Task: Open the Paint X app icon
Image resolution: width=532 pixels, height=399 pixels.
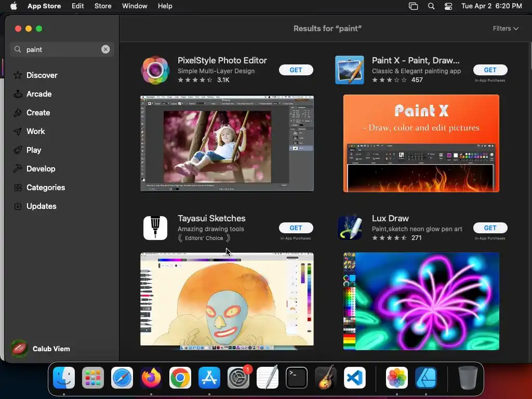Action: tap(350, 70)
